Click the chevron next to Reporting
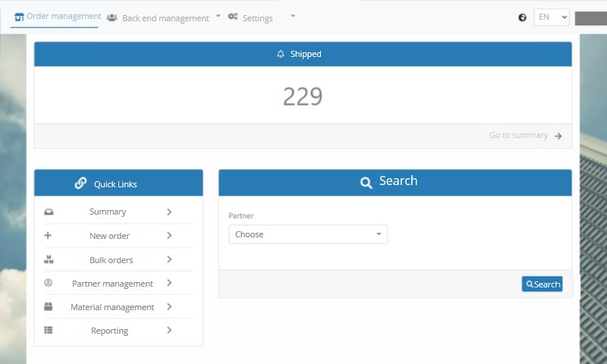The width and height of the screenshot is (607, 364). [169, 330]
